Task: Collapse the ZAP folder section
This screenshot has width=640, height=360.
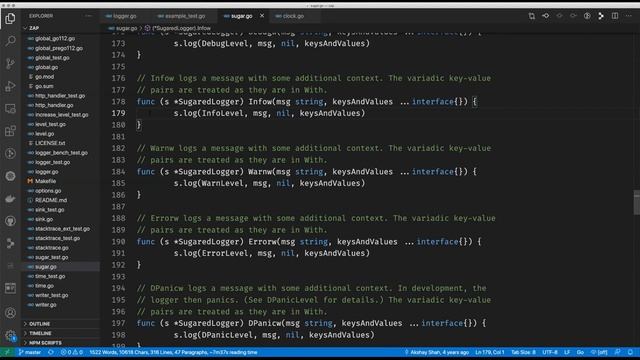Action: pyautogui.click(x=60, y=28)
